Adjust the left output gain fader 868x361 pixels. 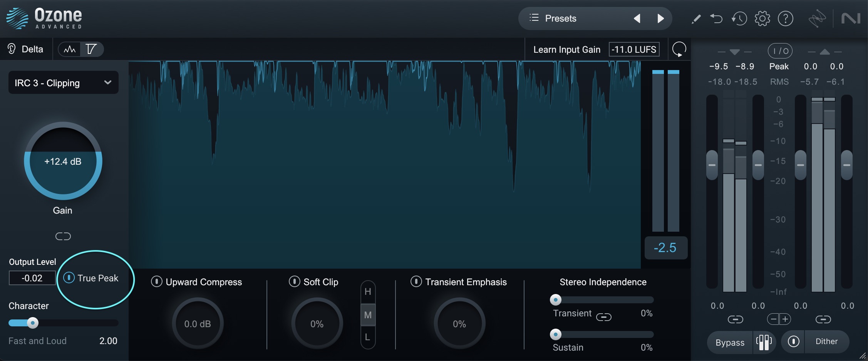[x=800, y=165]
